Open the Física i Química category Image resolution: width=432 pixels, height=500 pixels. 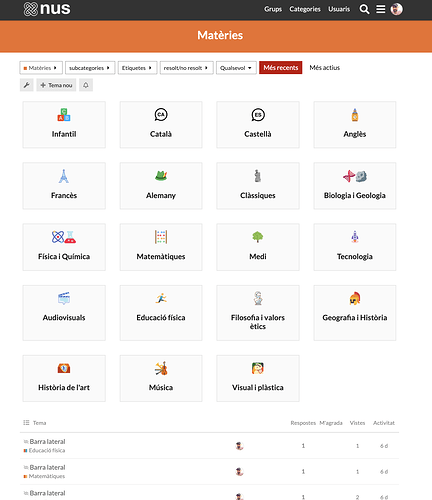click(64, 247)
